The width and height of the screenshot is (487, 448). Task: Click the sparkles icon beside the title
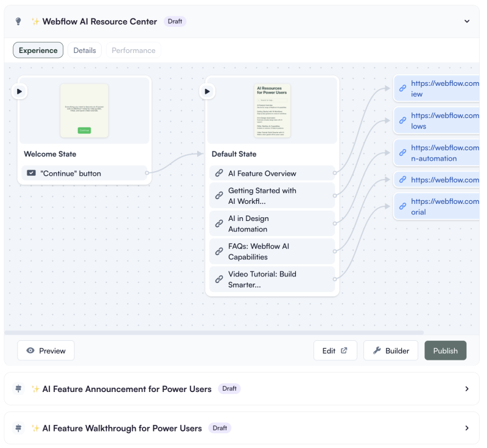click(x=35, y=21)
